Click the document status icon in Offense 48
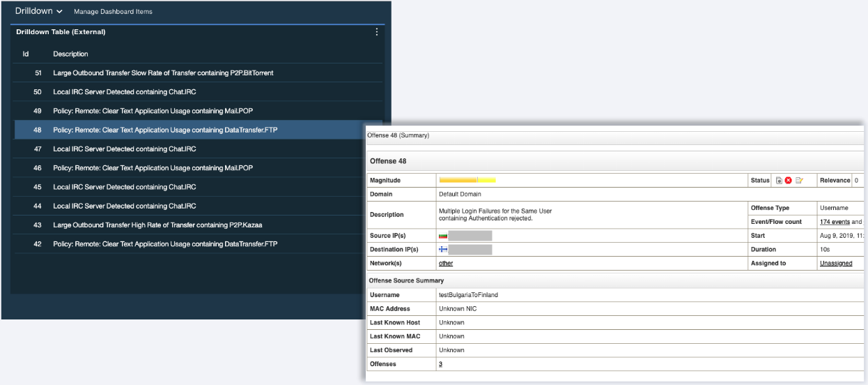Image resolution: width=868 pixels, height=385 pixels. pyautogui.click(x=779, y=181)
